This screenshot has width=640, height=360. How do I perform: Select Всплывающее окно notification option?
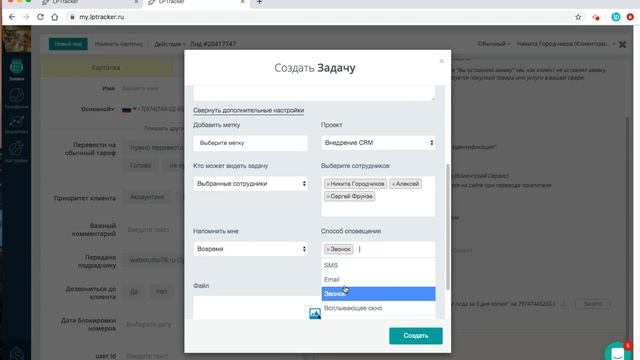coord(378,308)
